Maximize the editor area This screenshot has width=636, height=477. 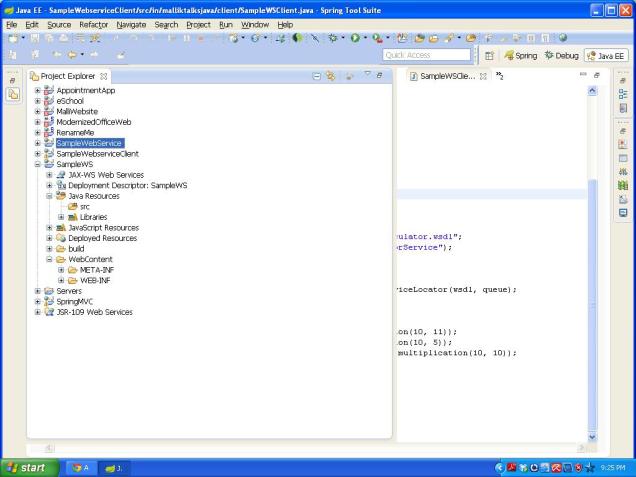click(x=597, y=75)
